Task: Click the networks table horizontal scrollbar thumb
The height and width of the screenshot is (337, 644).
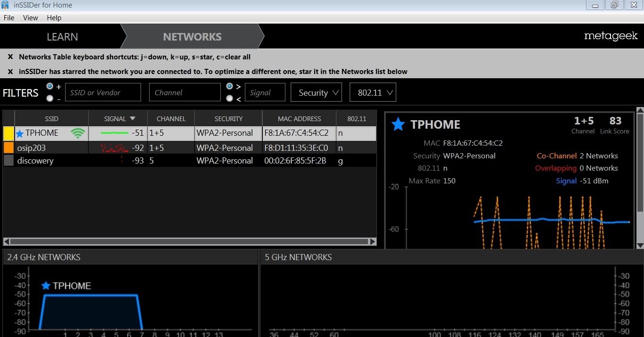Action: (189, 241)
